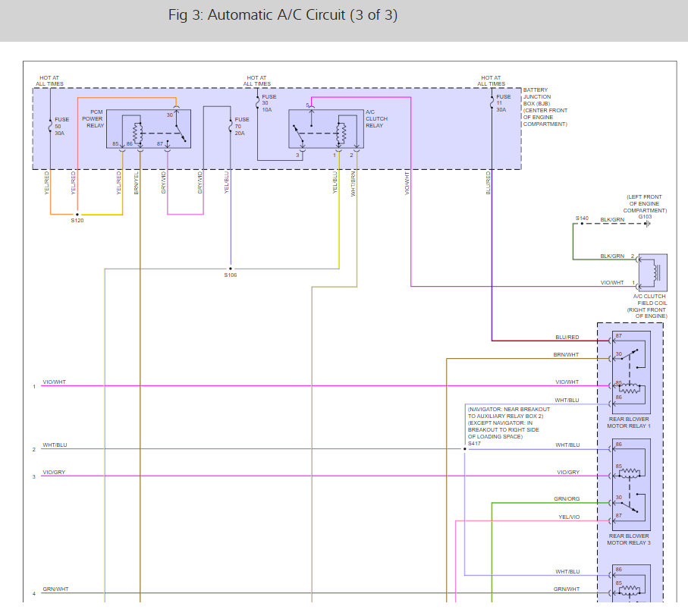This screenshot has height=616, width=688.
Task: Select the A/C Clutch Field Coil symbol
Action: click(652, 272)
